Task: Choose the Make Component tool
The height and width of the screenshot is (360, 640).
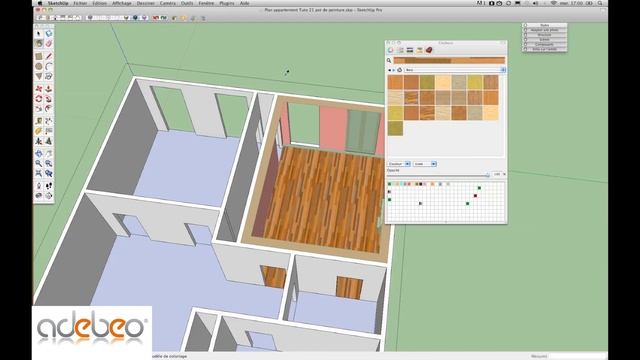Action: 49,34
